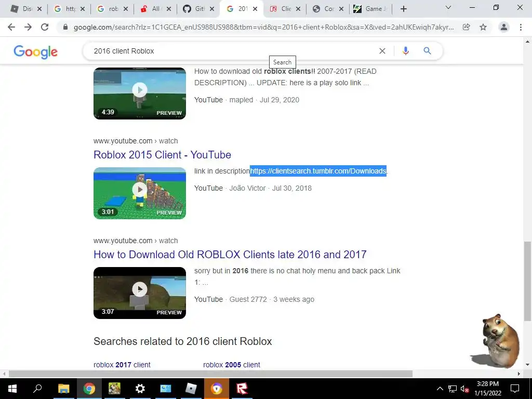Screen dimensions: 532x399
Task: Click the horizontal scrollbar thumb
Action: (210, 374)
